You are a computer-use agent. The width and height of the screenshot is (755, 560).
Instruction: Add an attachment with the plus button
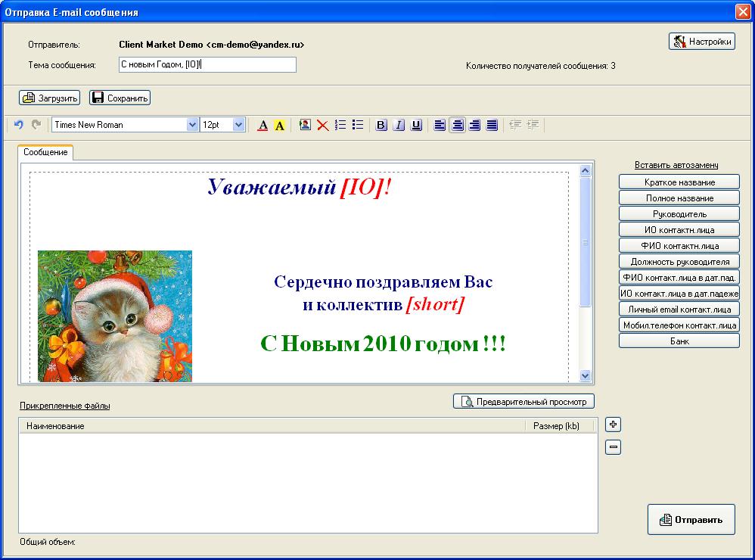[613, 425]
